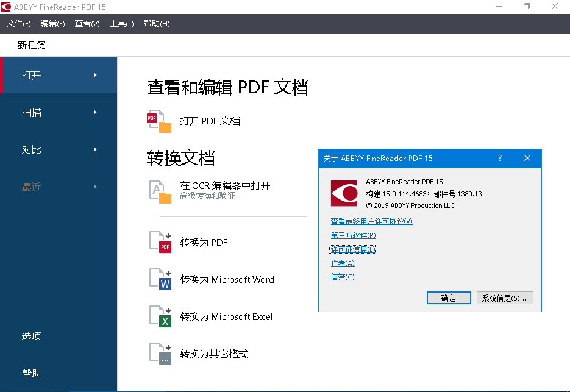This screenshot has width=570, height=392.
Task: Open the 文件(F) menu
Action: pyautogui.click(x=18, y=24)
